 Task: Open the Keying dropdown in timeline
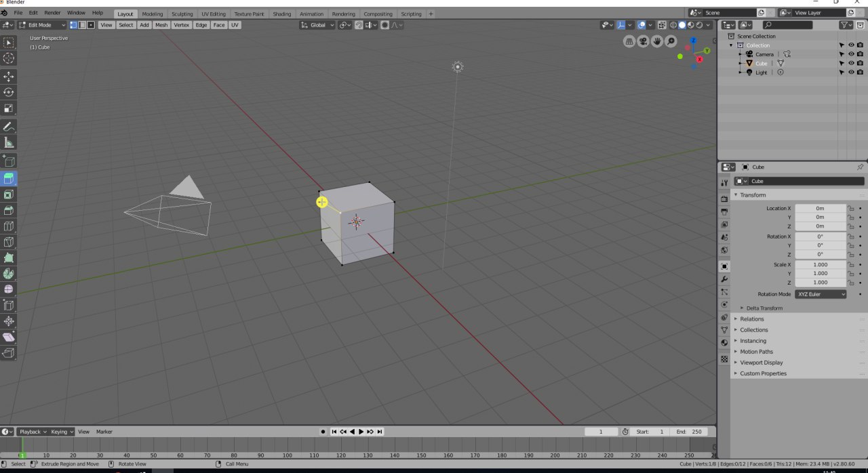coord(62,432)
